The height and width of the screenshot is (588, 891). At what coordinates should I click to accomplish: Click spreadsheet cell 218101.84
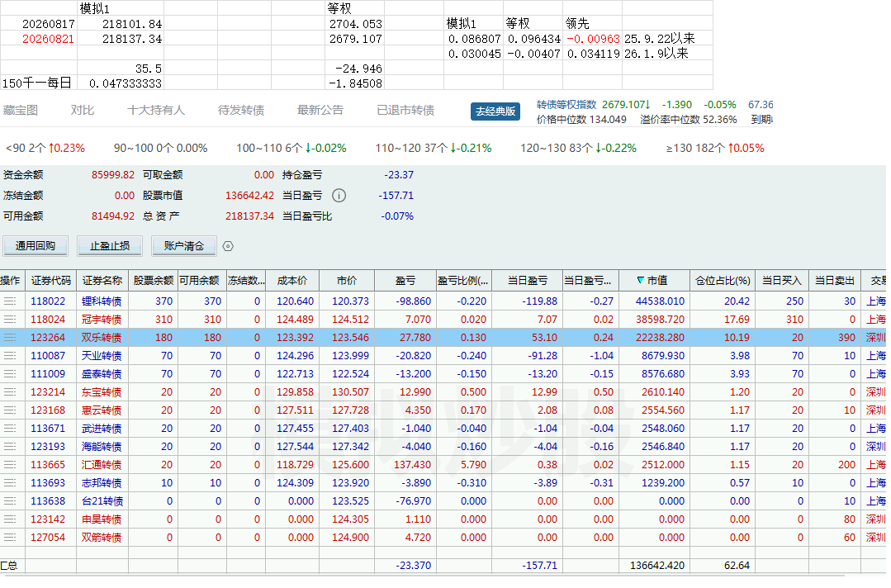pyautogui.click(x=132, y=25)
